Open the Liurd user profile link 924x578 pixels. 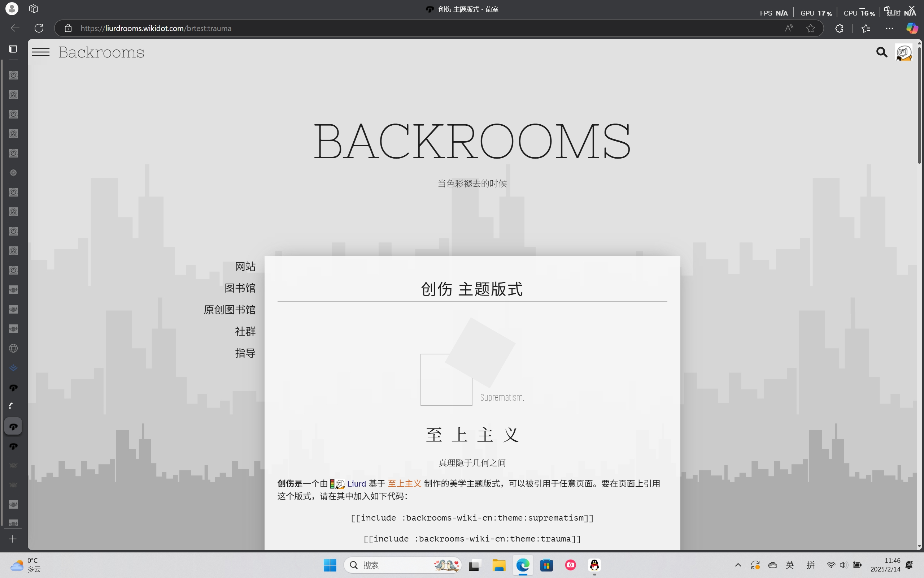pyautogui.click(x=357, y=484)
